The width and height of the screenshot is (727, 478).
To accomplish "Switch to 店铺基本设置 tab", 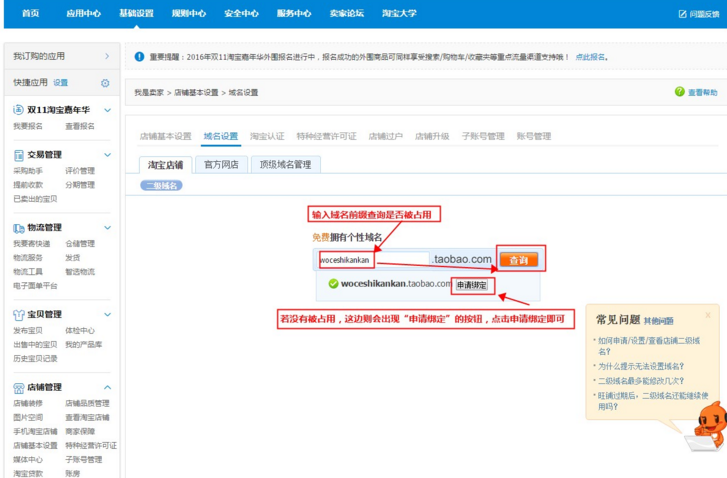I will click(166, 136).
